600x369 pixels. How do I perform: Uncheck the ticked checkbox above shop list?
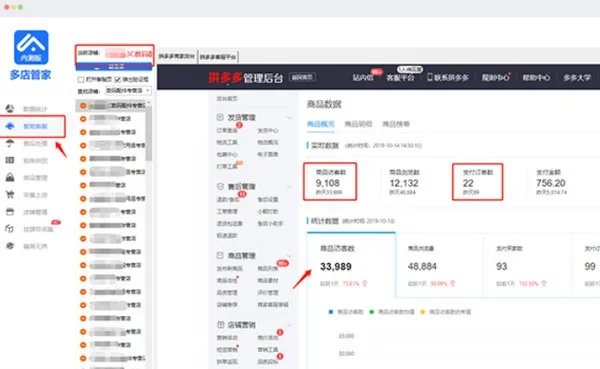coord(117,80)
